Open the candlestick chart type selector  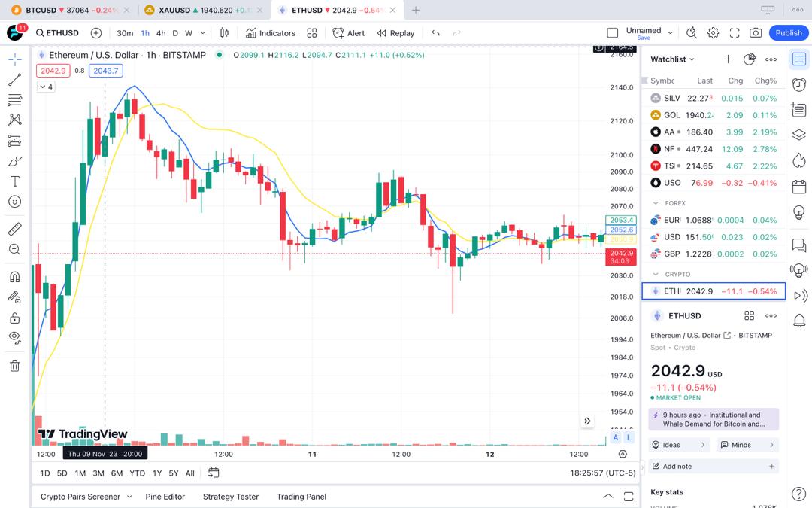(x=224, y=33)
